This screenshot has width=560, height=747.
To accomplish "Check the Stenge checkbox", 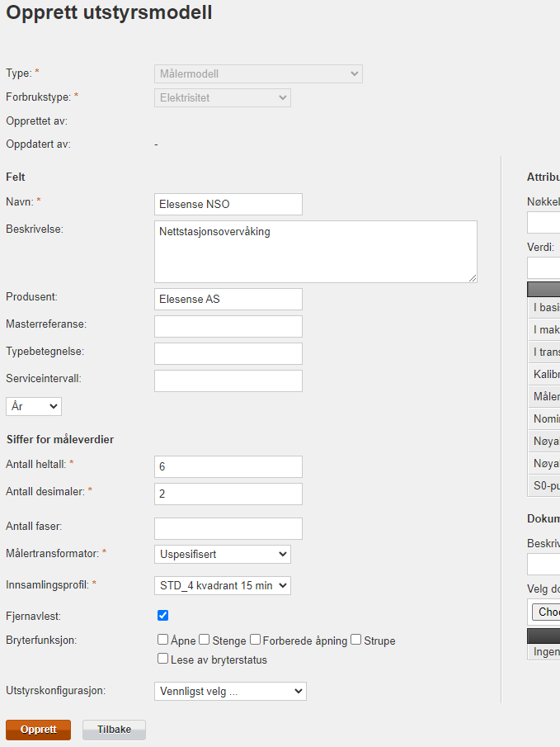I will click(205, 640).
